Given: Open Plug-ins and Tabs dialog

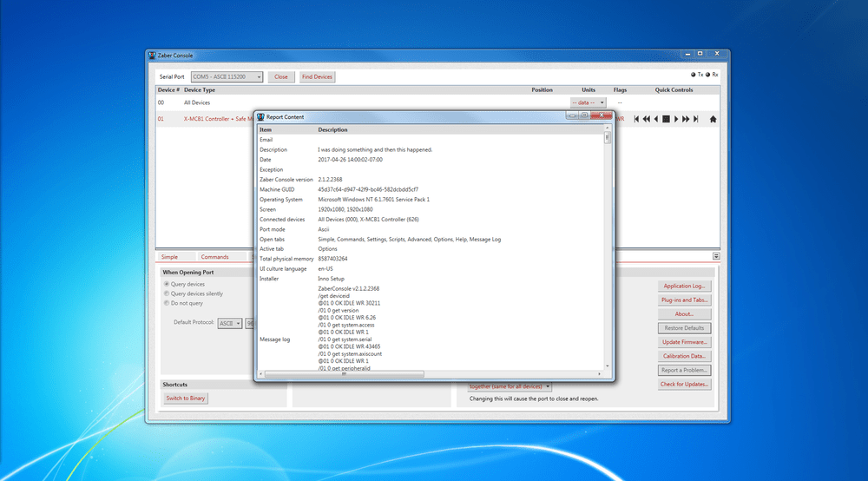Looking at the screenshot, I should point(684,300).
